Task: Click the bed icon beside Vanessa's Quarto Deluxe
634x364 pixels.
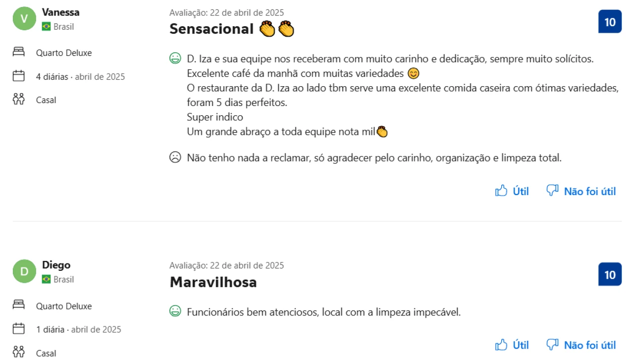Action: pos(18,52)
